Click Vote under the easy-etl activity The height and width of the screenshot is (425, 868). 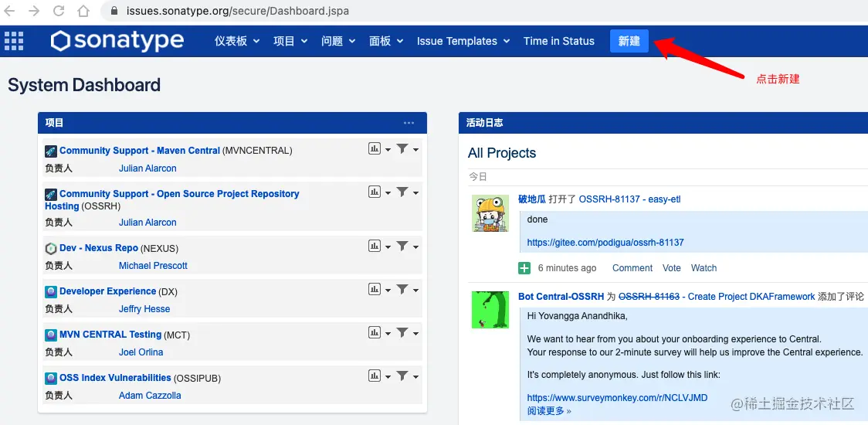[x=672, y=268]
